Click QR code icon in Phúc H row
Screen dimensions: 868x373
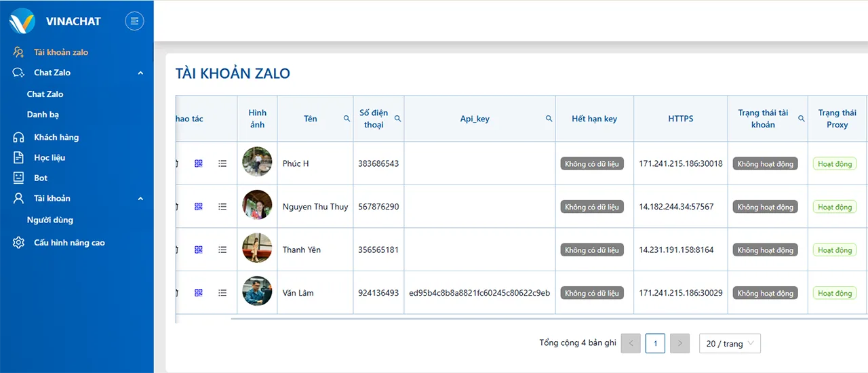point(199,163)
